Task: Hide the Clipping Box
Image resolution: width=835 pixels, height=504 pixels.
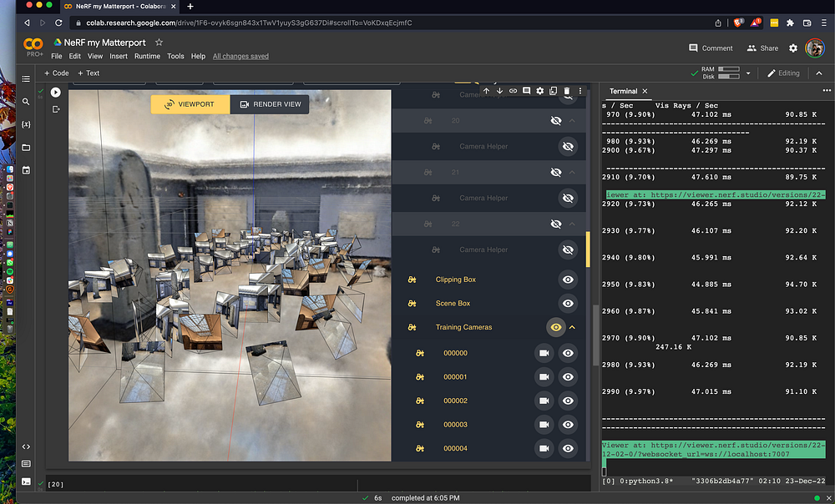Action: pyautogui.click(x=568, y=280)
